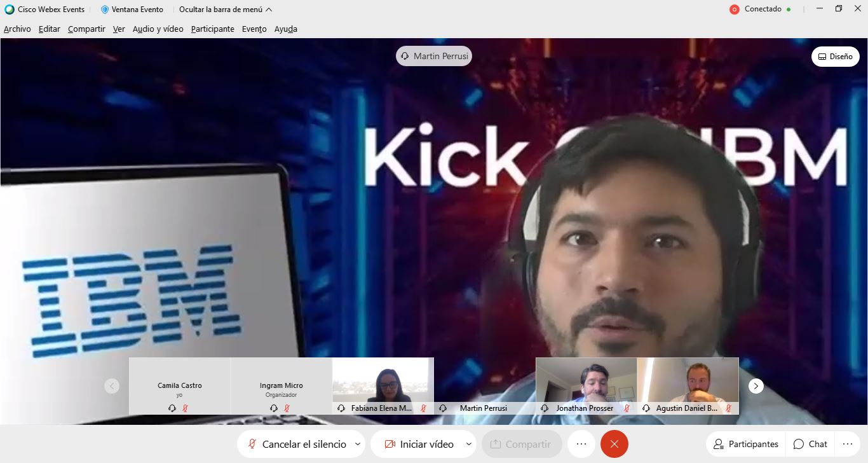
Task: Open the audio options dropdown next to Cancelar el silencio
Action: pos(357,444)
